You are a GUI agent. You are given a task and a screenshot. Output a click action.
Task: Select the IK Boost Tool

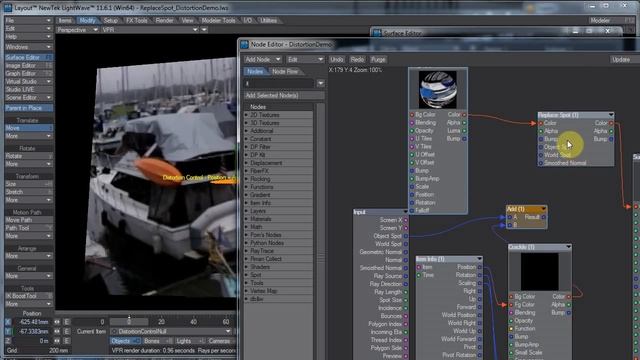[x=28, y=296]
